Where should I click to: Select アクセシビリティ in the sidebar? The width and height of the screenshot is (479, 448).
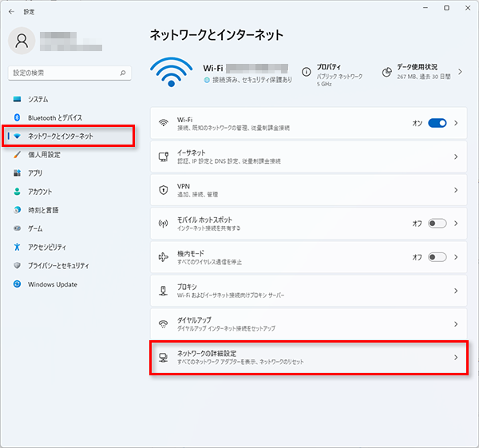click(x=68, y=247)
